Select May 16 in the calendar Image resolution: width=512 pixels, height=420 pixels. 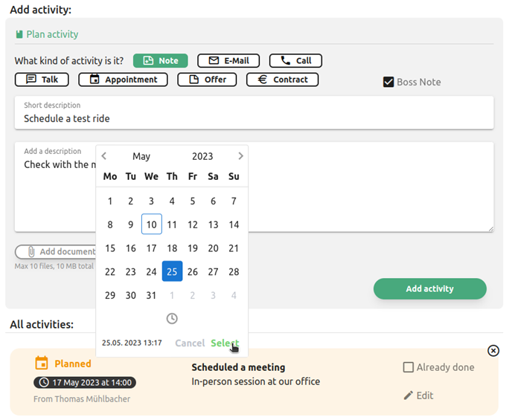[131, 248]
